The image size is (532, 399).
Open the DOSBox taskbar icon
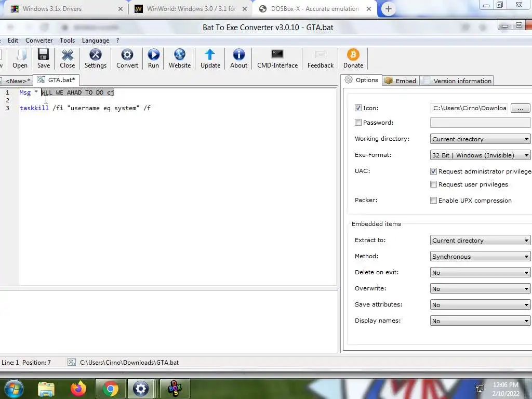tap(175, 389)
